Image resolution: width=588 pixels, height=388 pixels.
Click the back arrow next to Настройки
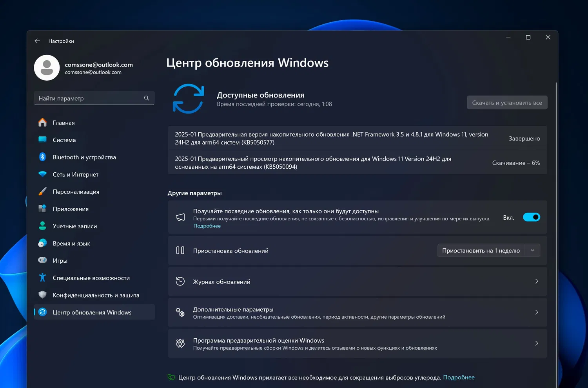click(x=37, y=41)
